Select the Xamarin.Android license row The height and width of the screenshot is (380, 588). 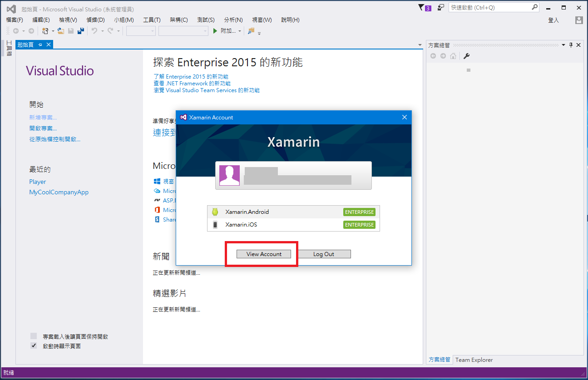(293, 212)
